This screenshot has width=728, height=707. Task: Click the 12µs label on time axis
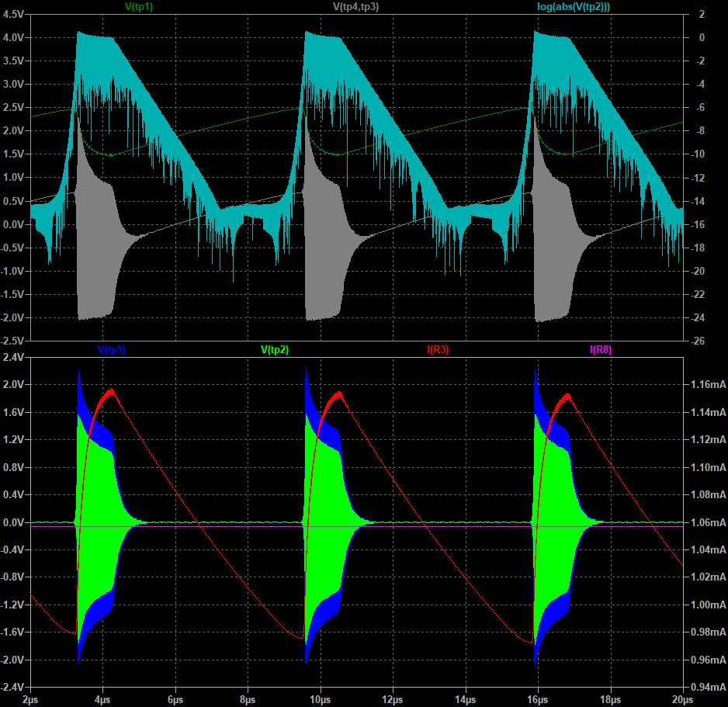(x=393, y=699)
